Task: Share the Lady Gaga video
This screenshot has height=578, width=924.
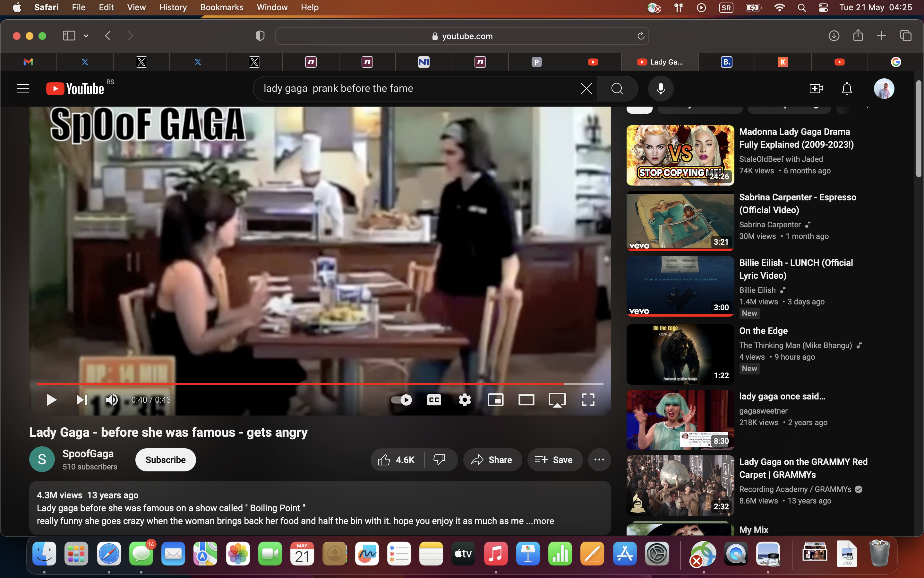Action: [492, 460]
